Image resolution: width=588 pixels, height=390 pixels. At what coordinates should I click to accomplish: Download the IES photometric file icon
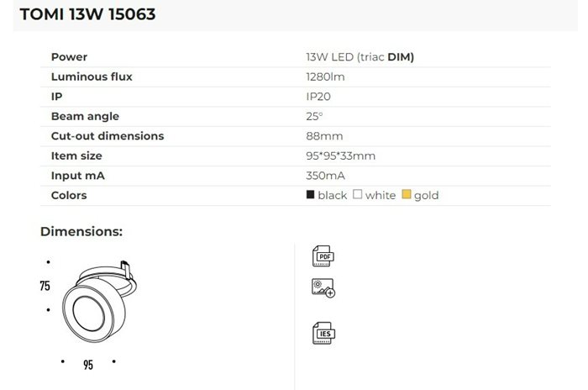tap(323, 332)
